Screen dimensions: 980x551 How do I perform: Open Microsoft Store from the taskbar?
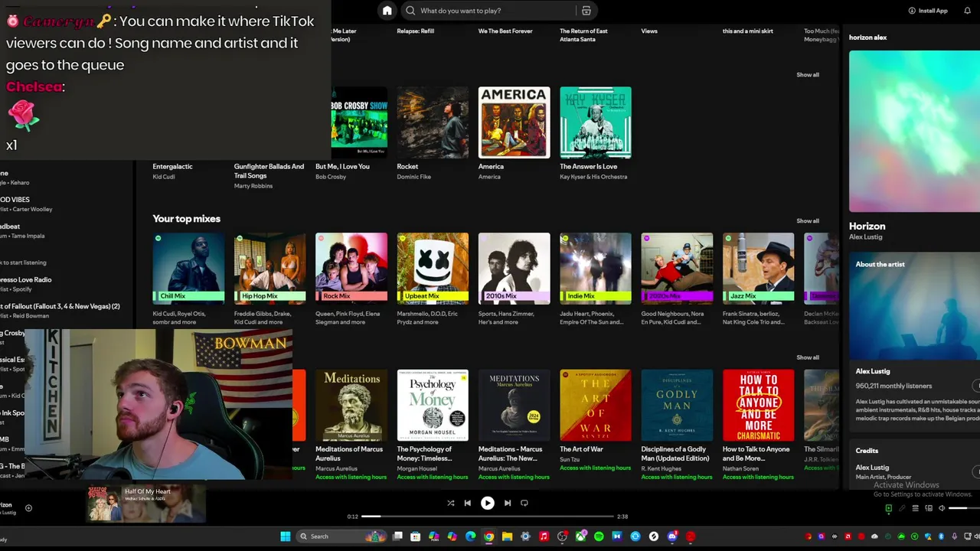pyautogui.click(x=415, y=536)
